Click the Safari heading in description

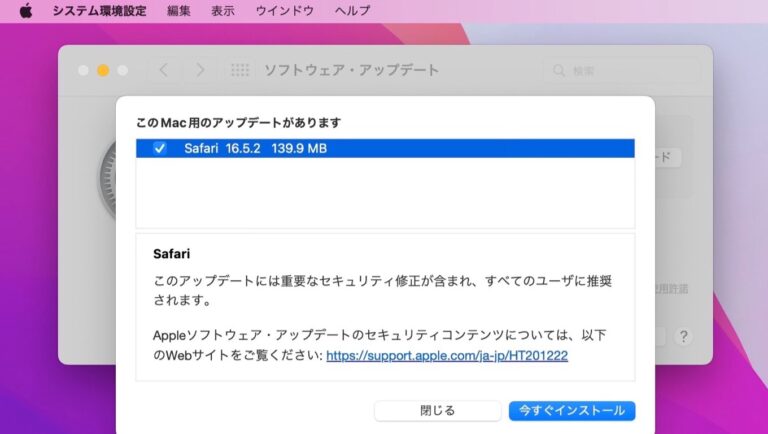coord(171,254)
